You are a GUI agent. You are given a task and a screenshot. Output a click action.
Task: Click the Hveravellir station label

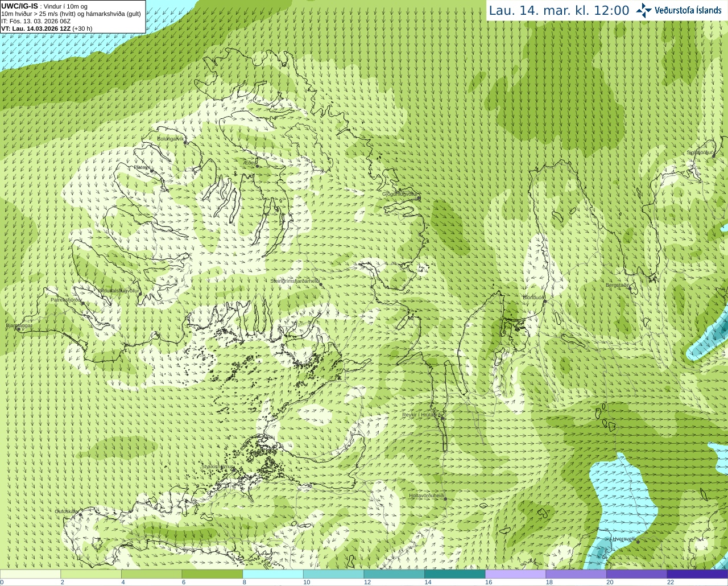point(624,539)
